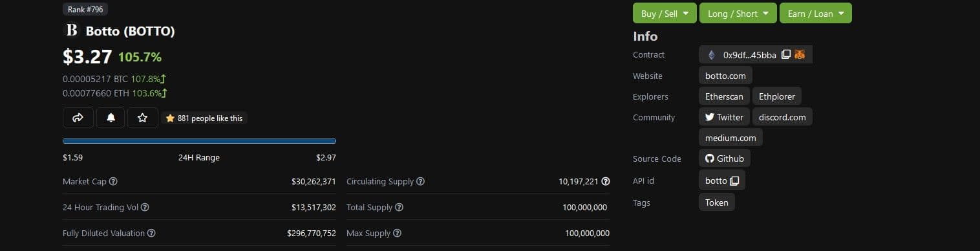Open the Buy / Sell dropdown
This screenshot has width=980, height=251.
(665, 14)
